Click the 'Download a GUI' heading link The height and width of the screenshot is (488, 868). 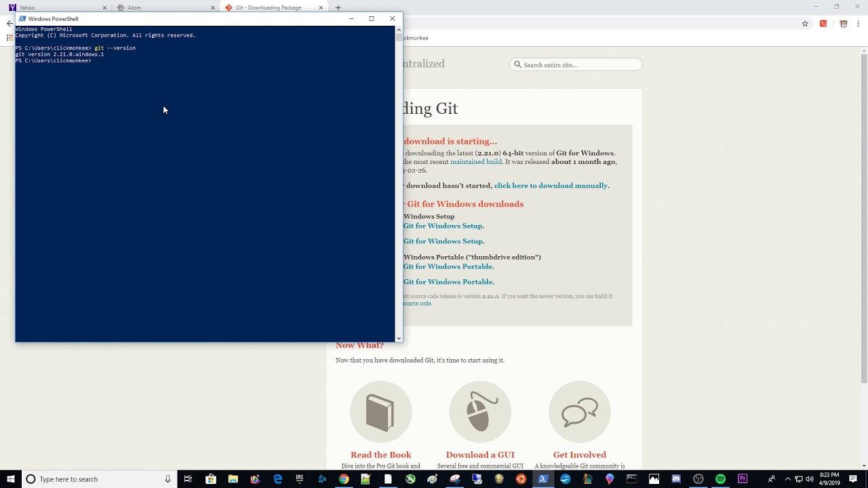pos(480,455)
